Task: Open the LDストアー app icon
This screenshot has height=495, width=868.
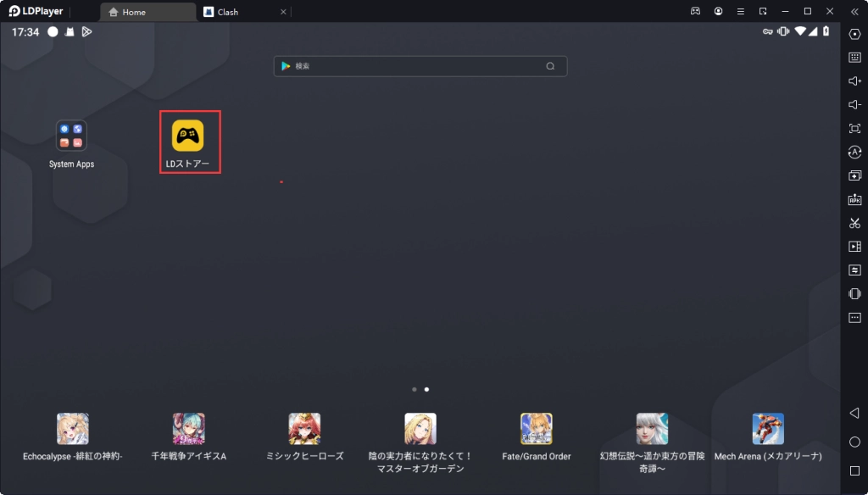Action: 187,136
